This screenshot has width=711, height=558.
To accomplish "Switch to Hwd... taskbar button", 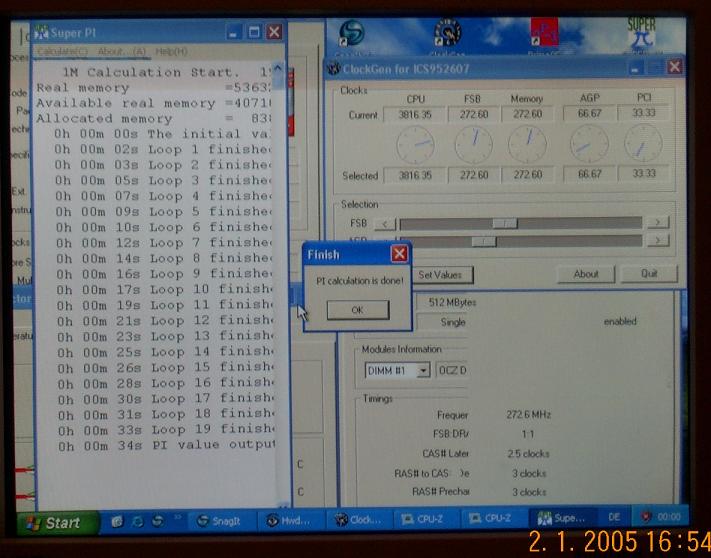I will click(x=289, y=521).
